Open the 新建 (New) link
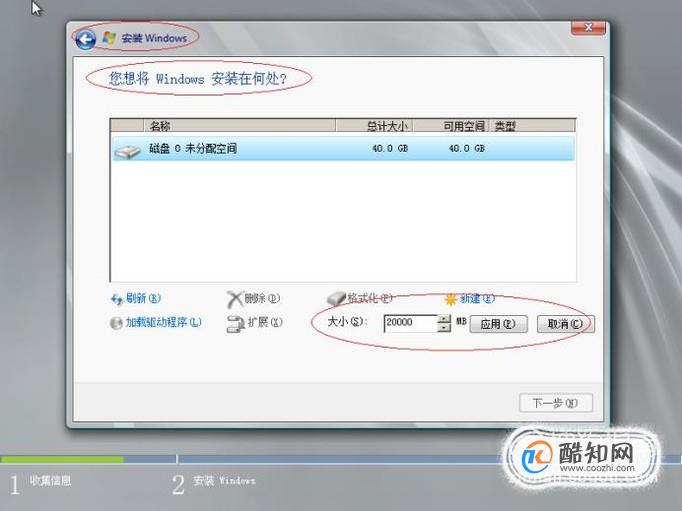Image resolution: width=682 pixels, height=511 pixels. click(x=477, y=298)
